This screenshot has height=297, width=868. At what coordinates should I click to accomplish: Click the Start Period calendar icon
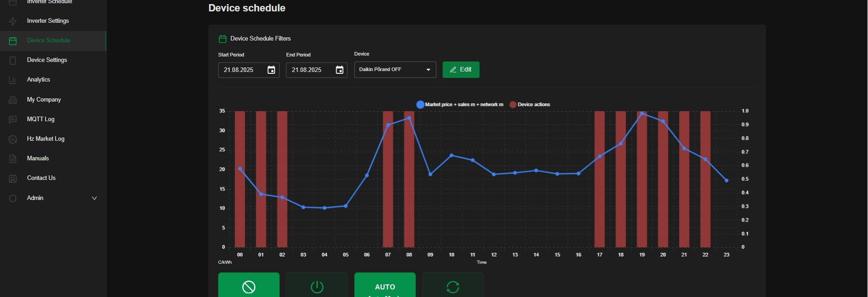pyautogui.click(x=271, y=70)
